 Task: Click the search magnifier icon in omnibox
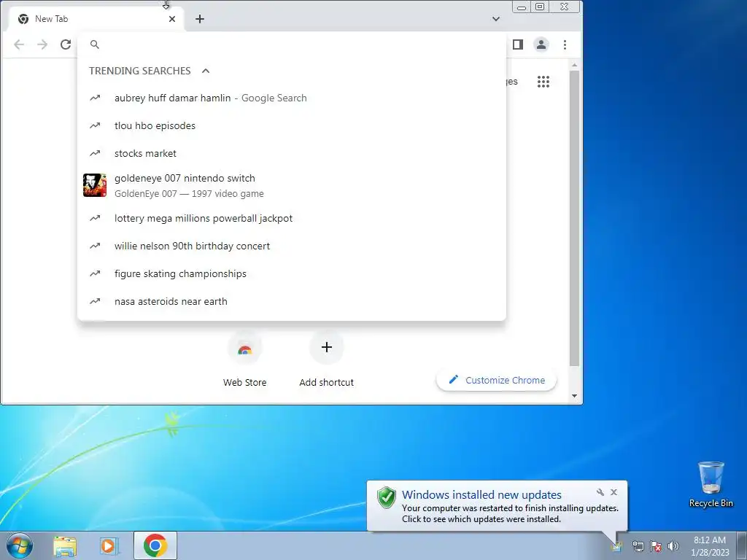[x=95, y=44]
